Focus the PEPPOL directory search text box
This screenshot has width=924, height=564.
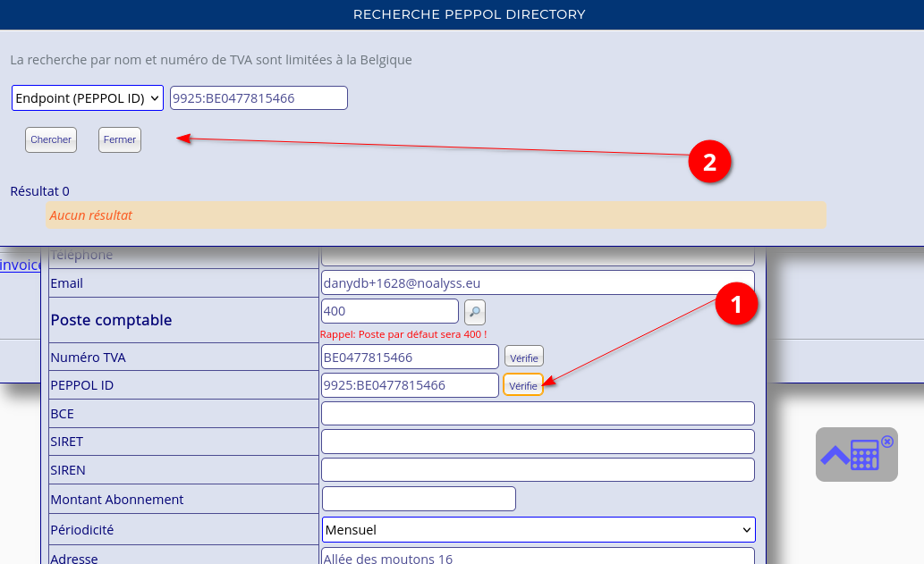click(259, 98)
